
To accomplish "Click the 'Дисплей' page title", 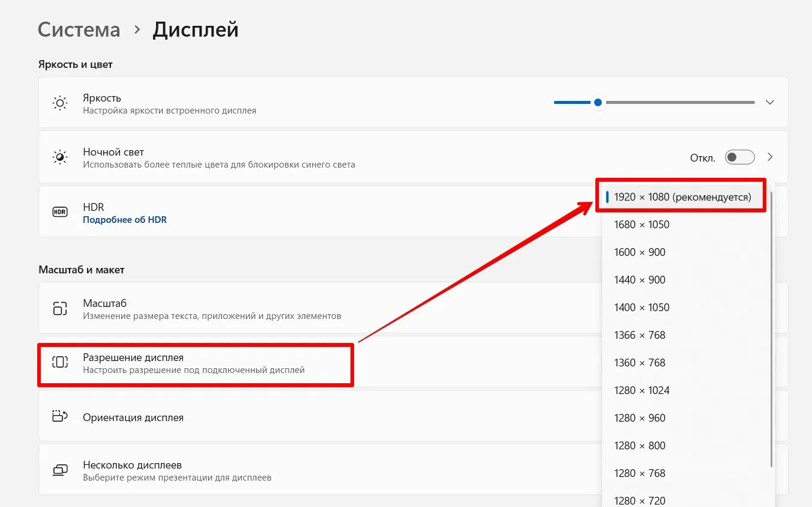I will 196,29.
